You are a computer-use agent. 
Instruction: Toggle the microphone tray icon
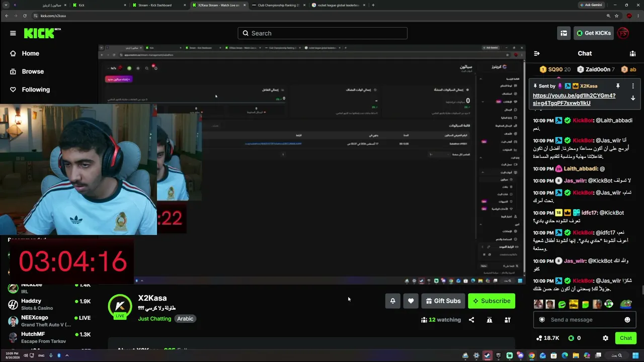50,355
